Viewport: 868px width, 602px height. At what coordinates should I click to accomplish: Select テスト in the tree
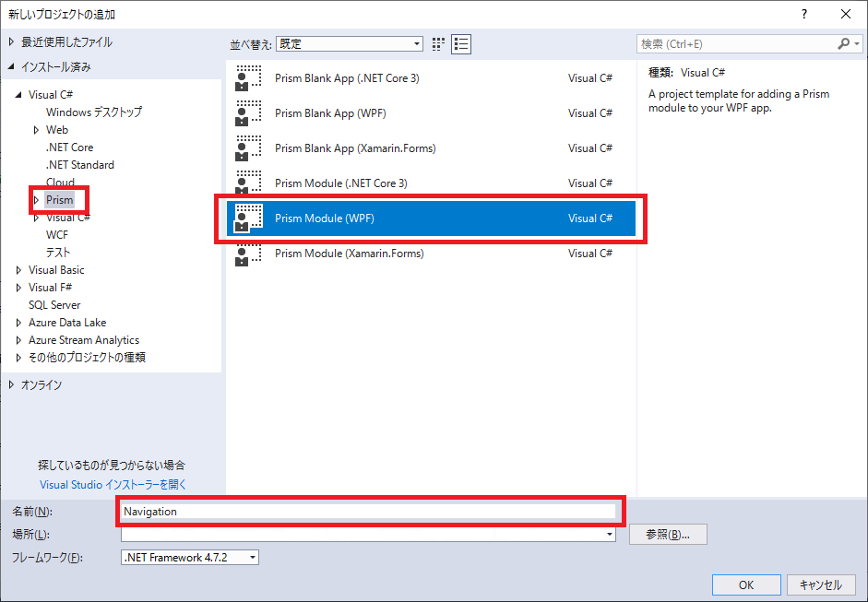58,253
